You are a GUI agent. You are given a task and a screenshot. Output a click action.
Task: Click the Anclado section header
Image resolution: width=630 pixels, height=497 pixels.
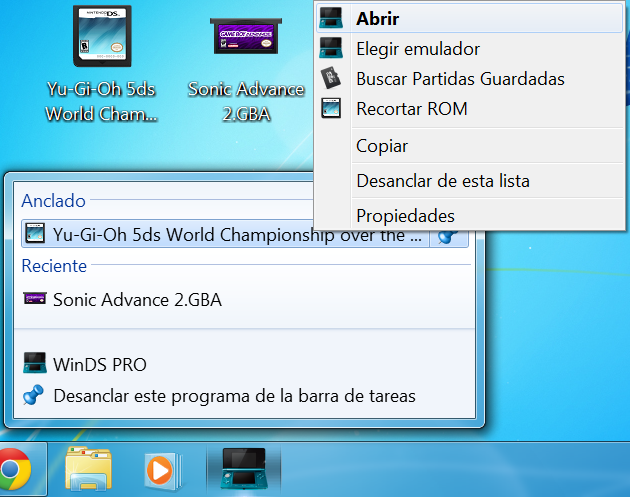[x=53, y=200]
